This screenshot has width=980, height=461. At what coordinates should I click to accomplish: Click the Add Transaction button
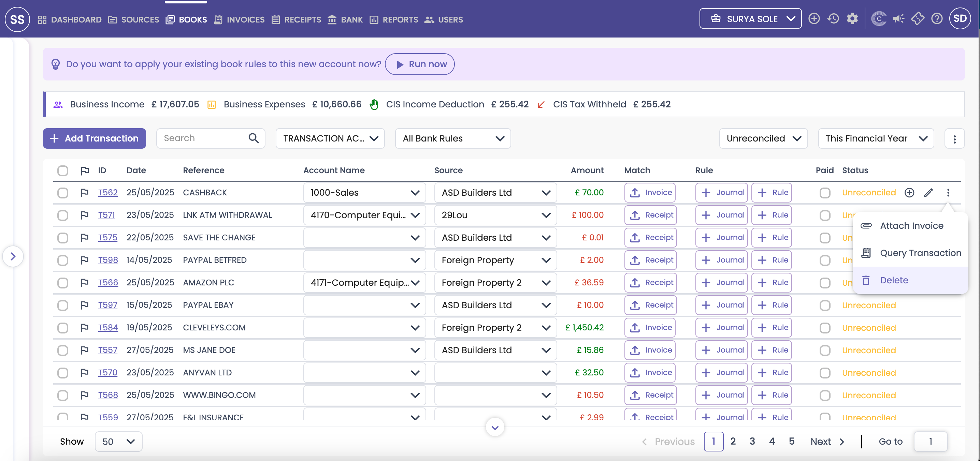(x=94, y=138)
